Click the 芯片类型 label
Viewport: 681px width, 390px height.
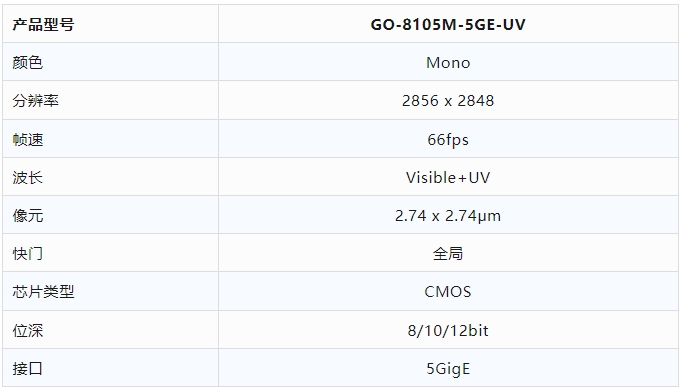tap(43, 291)
